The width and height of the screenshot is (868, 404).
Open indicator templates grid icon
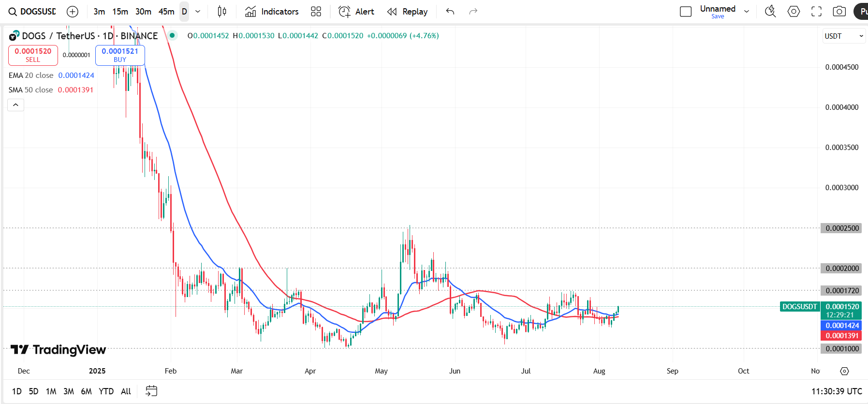(316, 12)
